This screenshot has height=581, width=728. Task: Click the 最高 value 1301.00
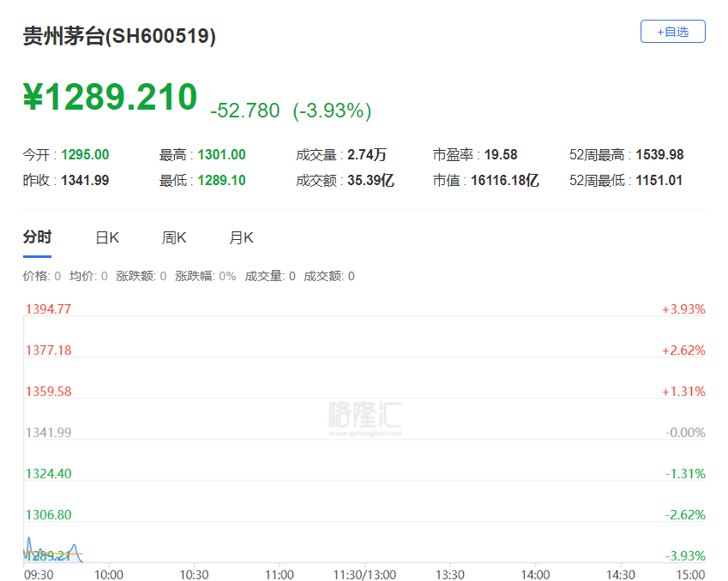coord(221,154)
